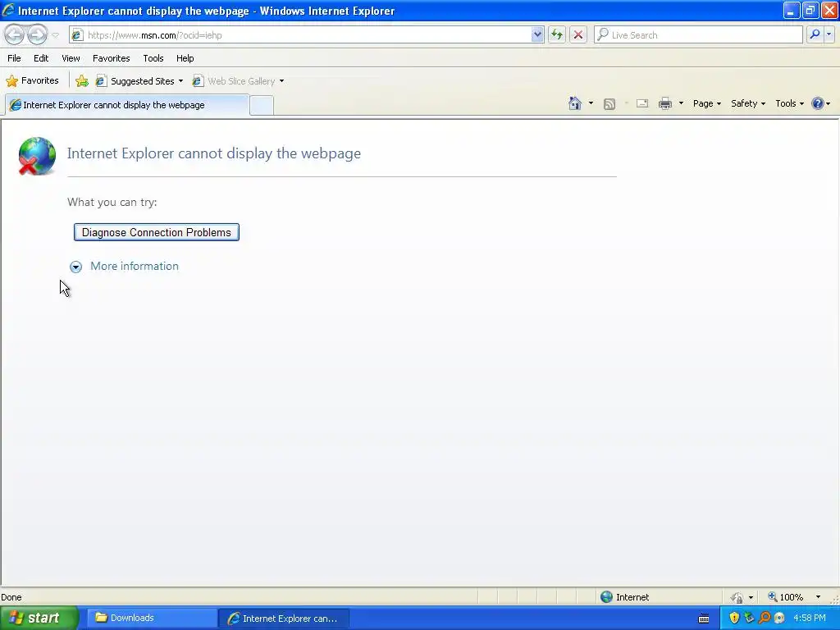Click the disc tray icon beside the clock

(779, 618)
